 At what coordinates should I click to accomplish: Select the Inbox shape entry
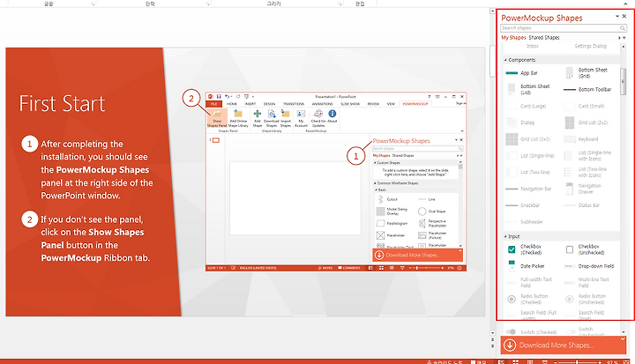tap(532, 46)
